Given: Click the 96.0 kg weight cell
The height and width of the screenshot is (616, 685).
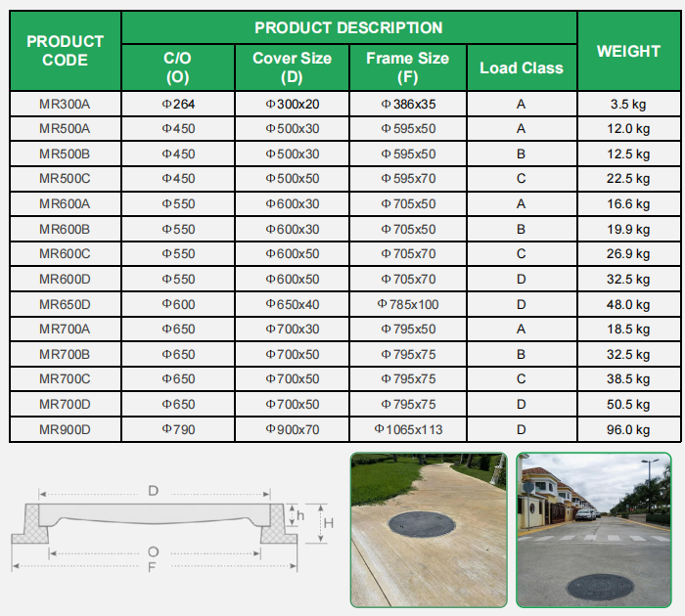Looking at the screenshot, I should click(x=628, y=429).
